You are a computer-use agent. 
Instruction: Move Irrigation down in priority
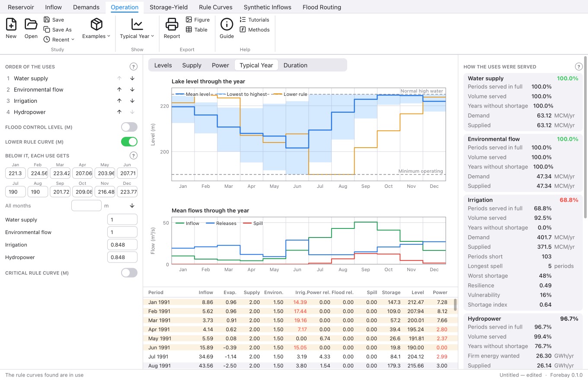tap(132, 101)
